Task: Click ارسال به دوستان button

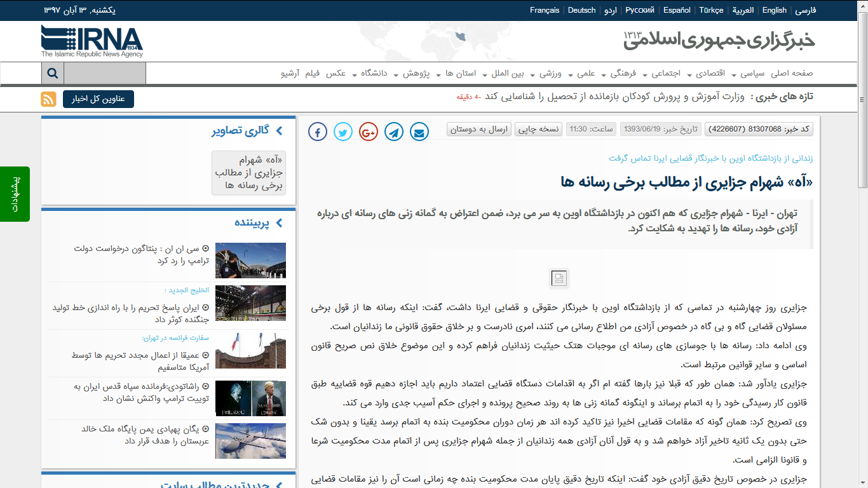Action: coord(479,129)
